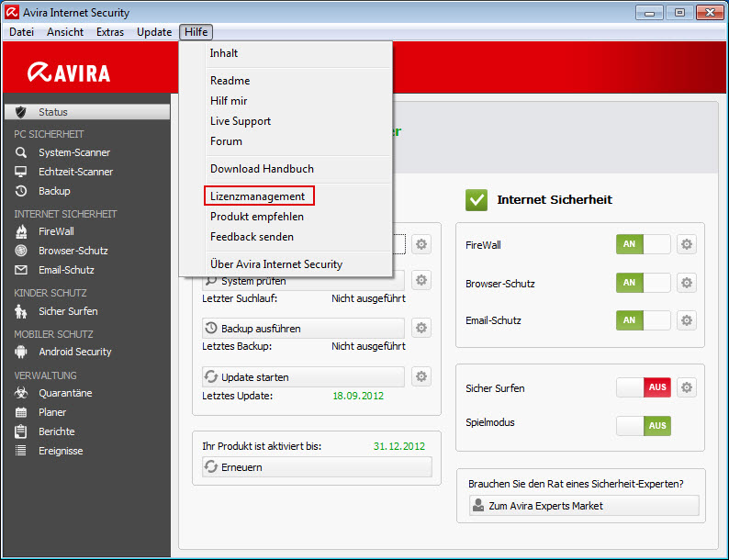Open settings gear beside Backup ausführen
The height and width of the screenshot is (560, 729).
tap(421, 328)
